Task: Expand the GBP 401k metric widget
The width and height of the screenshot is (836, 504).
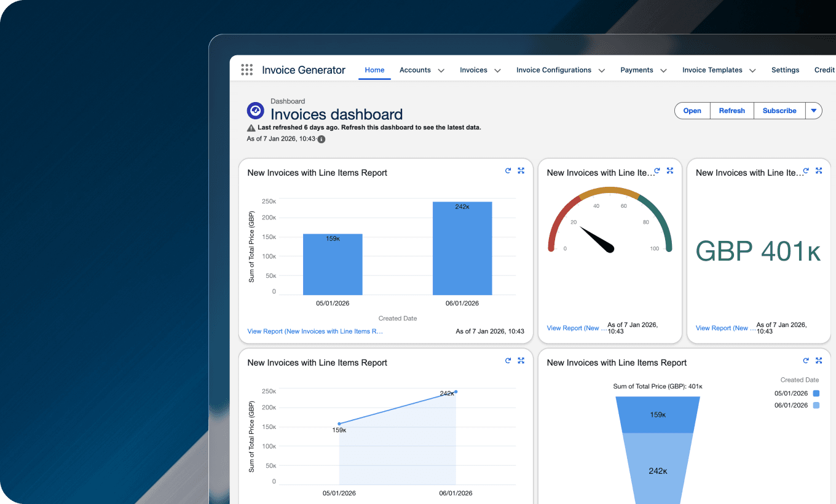Action: coord(818,171)
